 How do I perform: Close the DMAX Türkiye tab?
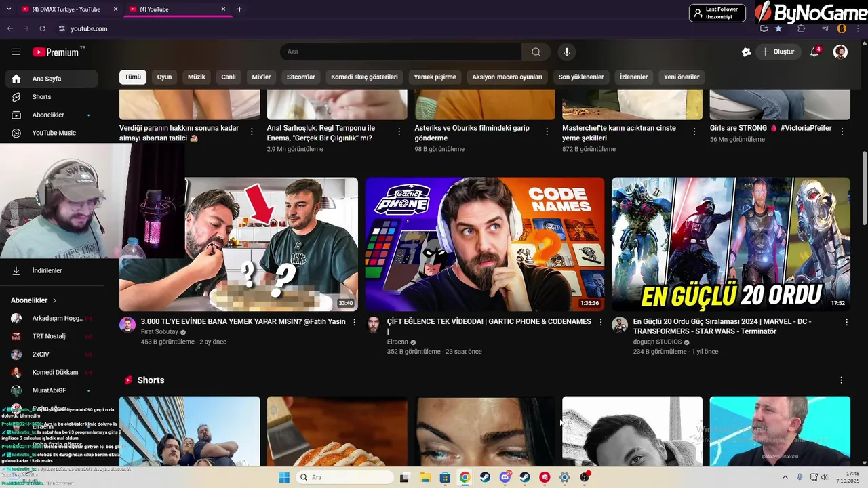tap(115, 9)
